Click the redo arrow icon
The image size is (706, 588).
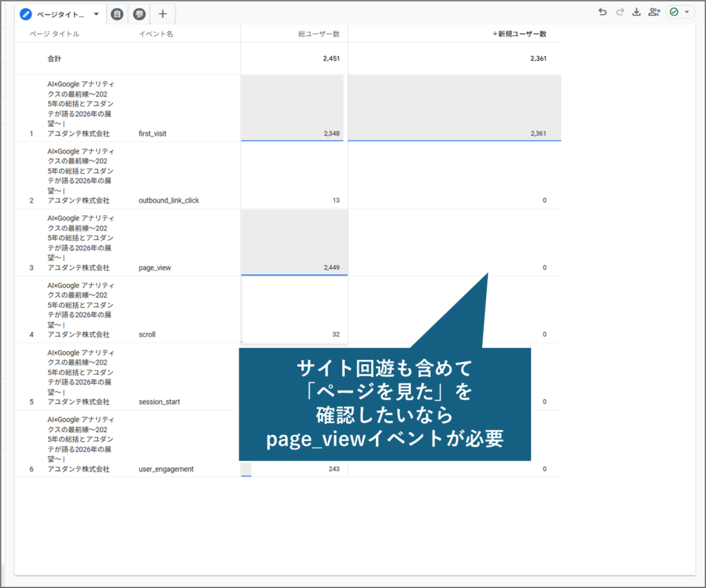click(x=619, y=12)
